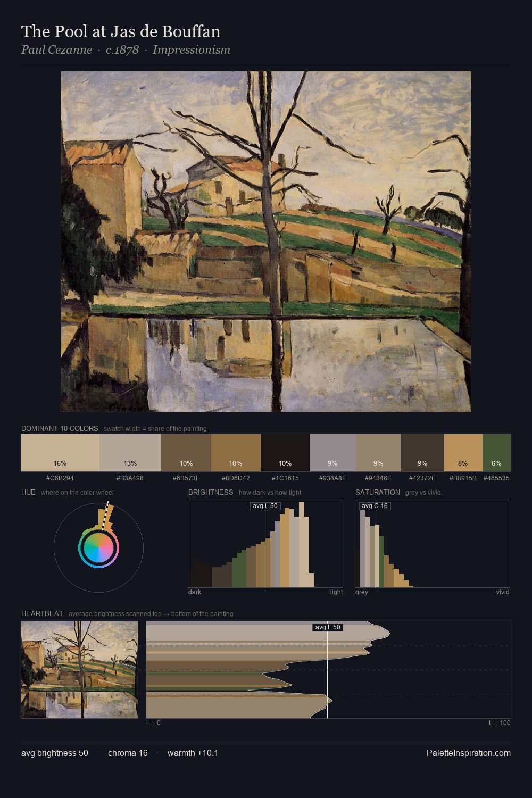This screenshot has width=532, height=798.
Task: Click the 'HEARTBEAT' section heading
Action: pos(42,613)
